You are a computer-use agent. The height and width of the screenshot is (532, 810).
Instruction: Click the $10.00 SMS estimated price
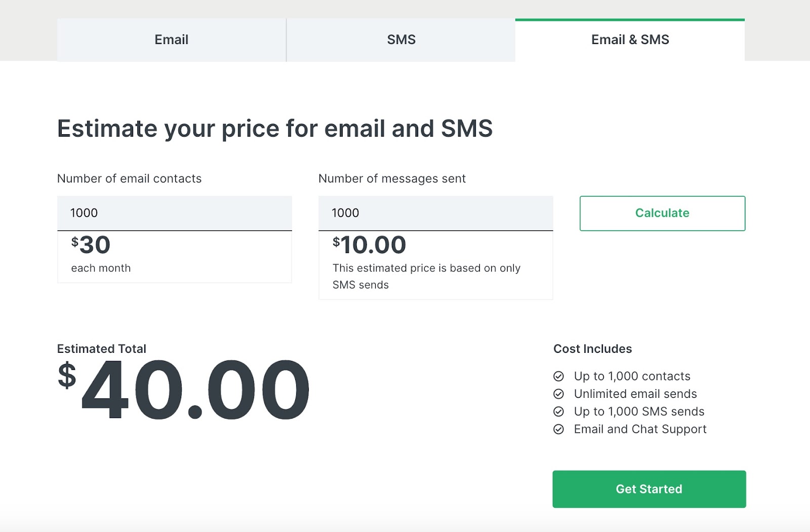point(370,245)
